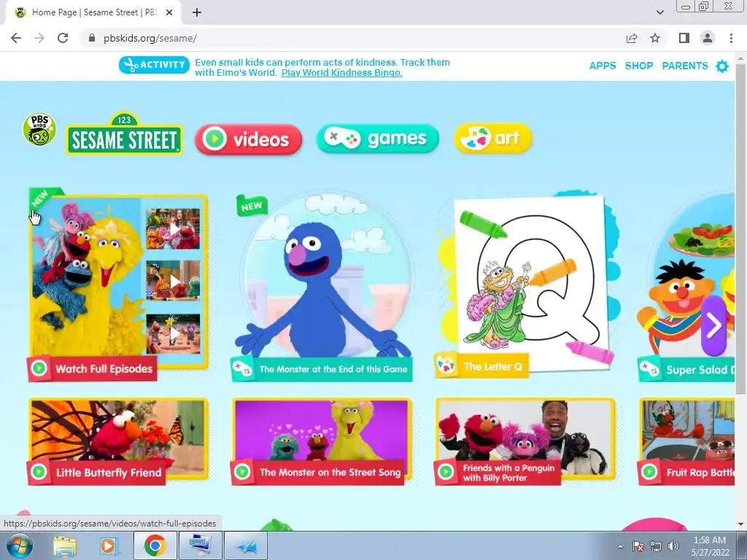The image size is (747, 560).
Task: Follow the Play World Kindness Bingo link
Action: point(341,73)
